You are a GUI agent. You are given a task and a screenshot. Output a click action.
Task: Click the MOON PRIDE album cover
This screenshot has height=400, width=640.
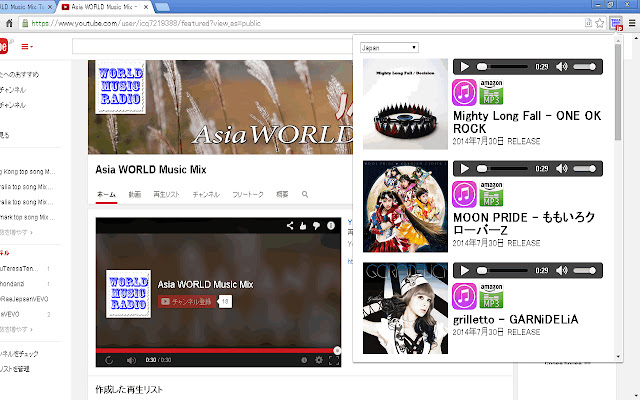[x=405, y=206]
